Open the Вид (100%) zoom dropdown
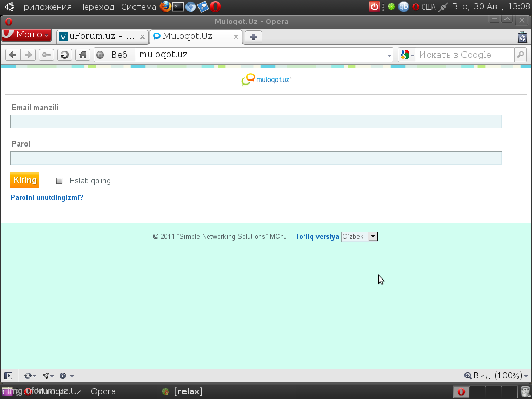This screenshot has width=532, height=399. tap(500, 375)
